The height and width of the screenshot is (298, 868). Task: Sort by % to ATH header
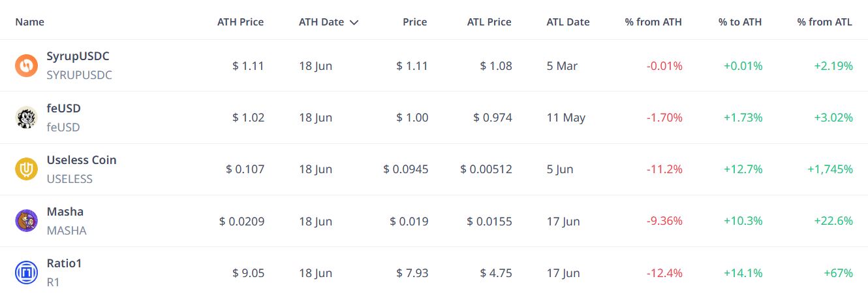tap(740, 22)
